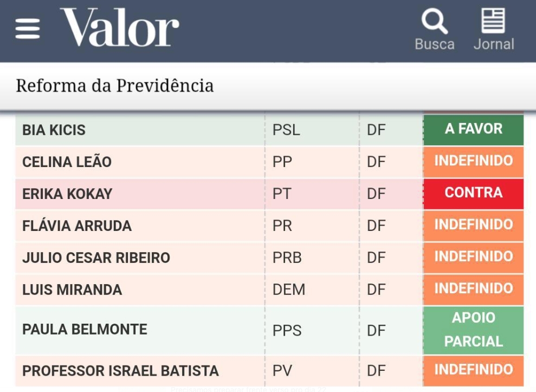Open the hamburger menu

click(28, 28)
